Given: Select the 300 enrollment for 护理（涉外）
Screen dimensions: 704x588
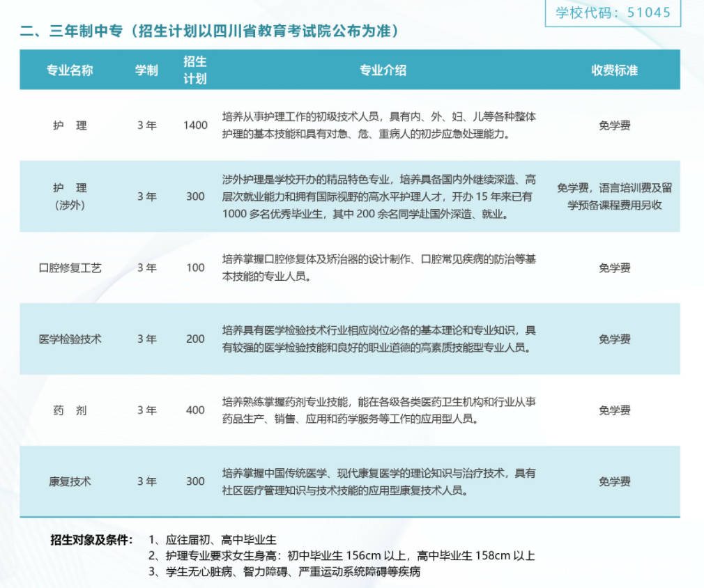Looking at the screenshot, I should pyautogui.click(x=195, y=196).
